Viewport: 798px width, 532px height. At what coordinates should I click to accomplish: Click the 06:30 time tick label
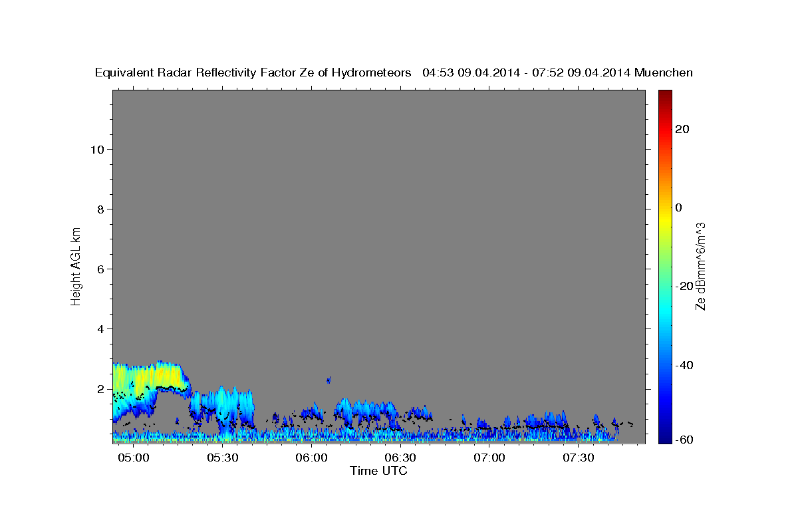pos(401,458)
